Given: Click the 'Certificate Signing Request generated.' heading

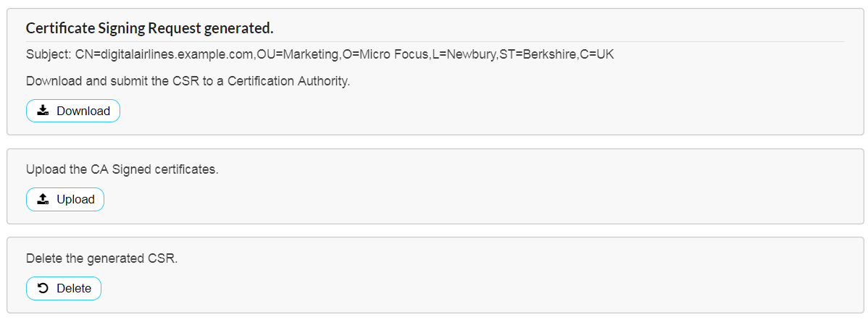Looking at the screenshot, I should click(149, 28).
